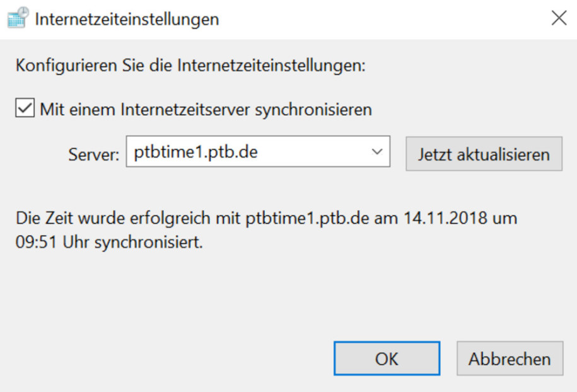Close the Internetzeiteinstellungen dialog with the X
Viewport: 577px width, 392px height.
click(x=559, y=18)
